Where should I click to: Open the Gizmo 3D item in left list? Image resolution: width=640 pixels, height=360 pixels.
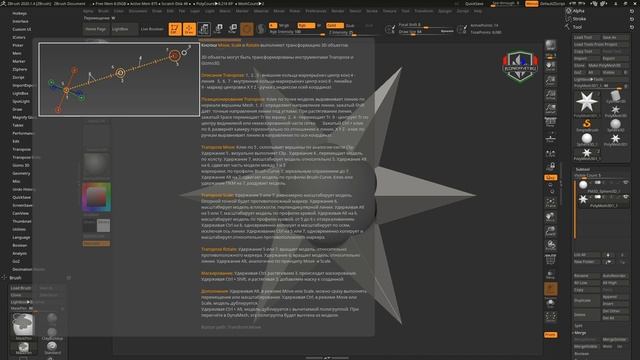click(x=21, y=165)
